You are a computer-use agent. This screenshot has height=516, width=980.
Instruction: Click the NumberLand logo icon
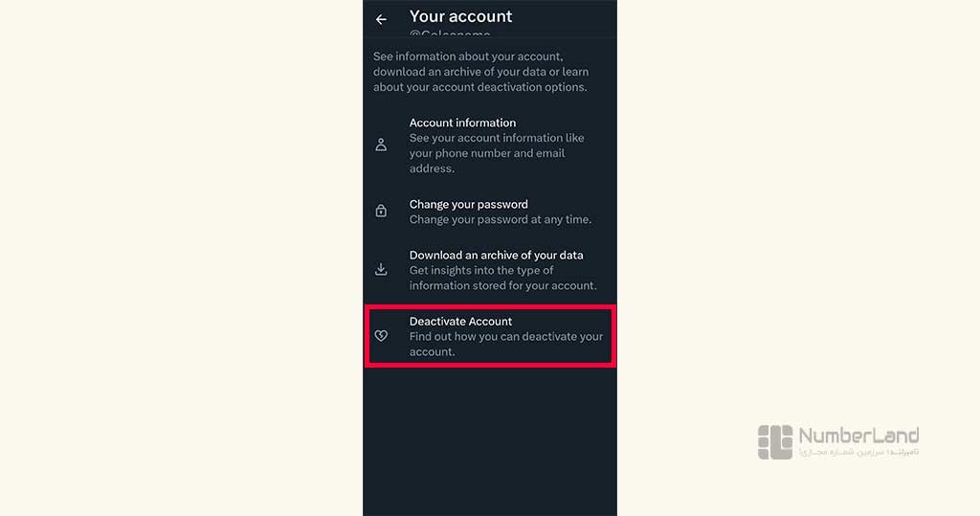(x=775, y=442)
